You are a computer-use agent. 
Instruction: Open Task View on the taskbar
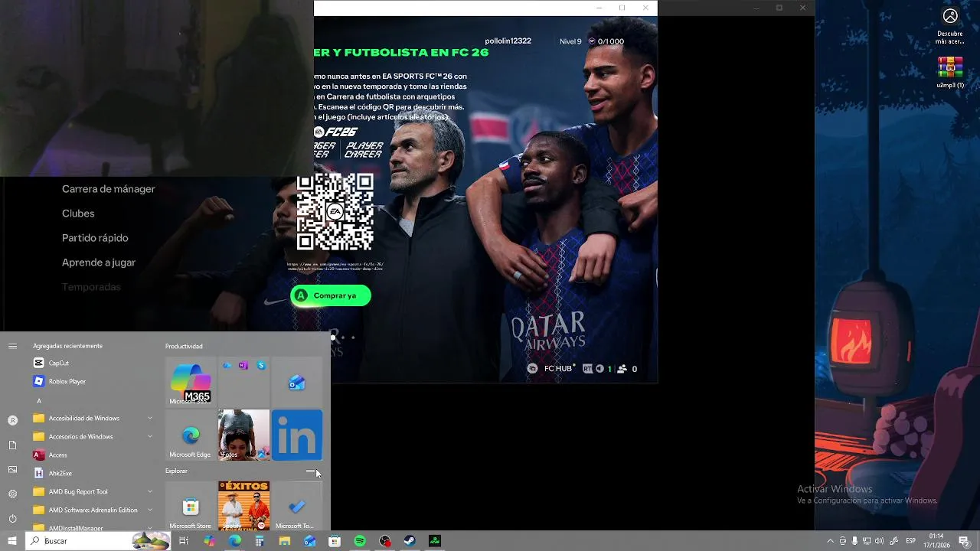coord(184,541)
